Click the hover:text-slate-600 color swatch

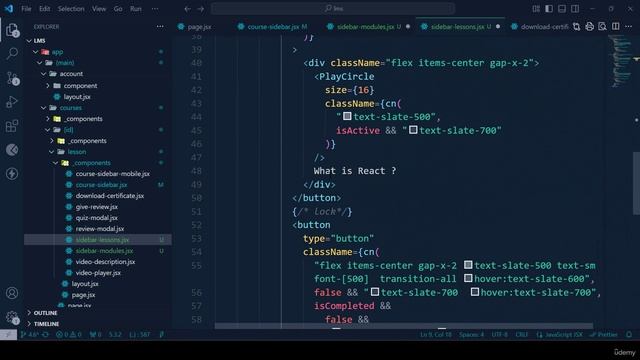(468, 278)
